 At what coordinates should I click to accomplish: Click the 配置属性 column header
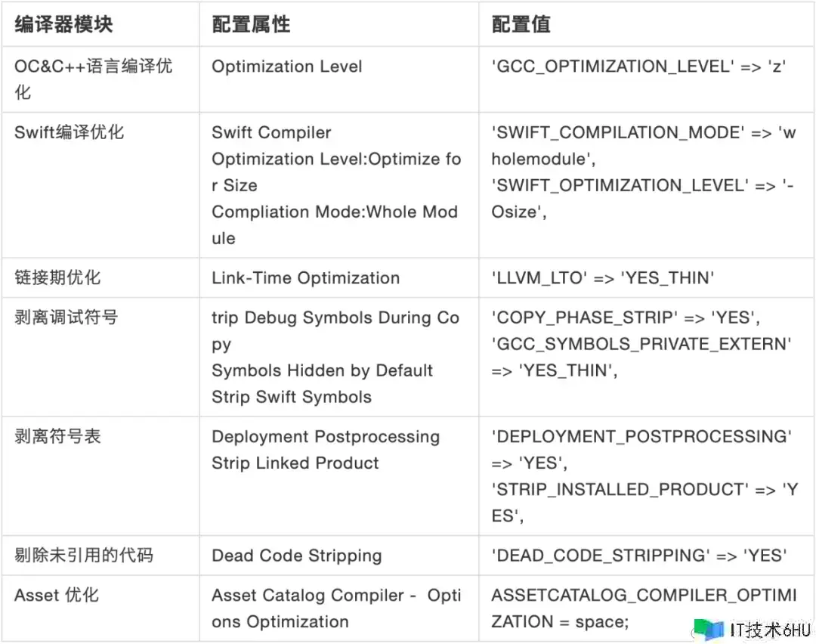251,24
